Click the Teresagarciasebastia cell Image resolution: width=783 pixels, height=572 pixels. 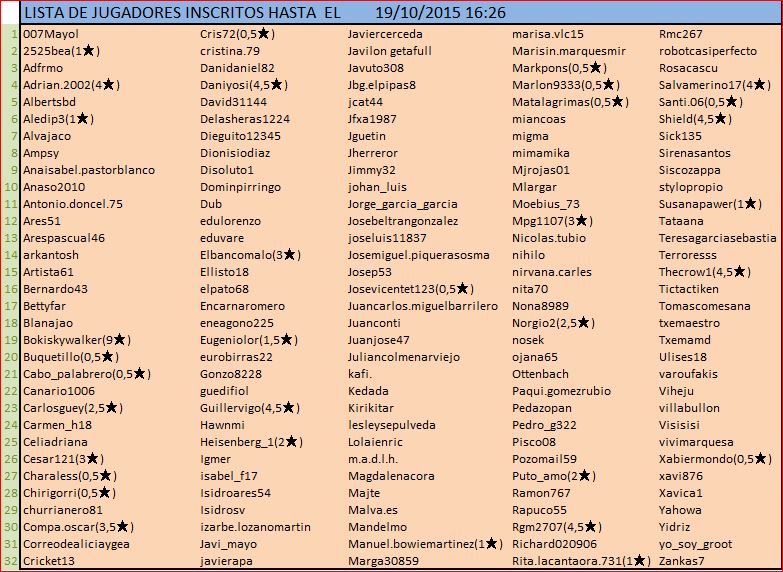717,238
